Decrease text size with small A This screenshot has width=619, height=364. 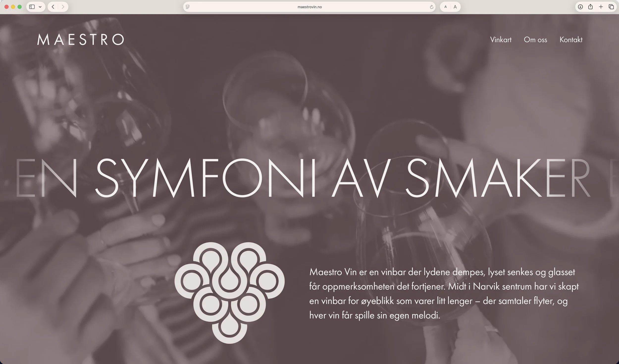pos(445,7)
